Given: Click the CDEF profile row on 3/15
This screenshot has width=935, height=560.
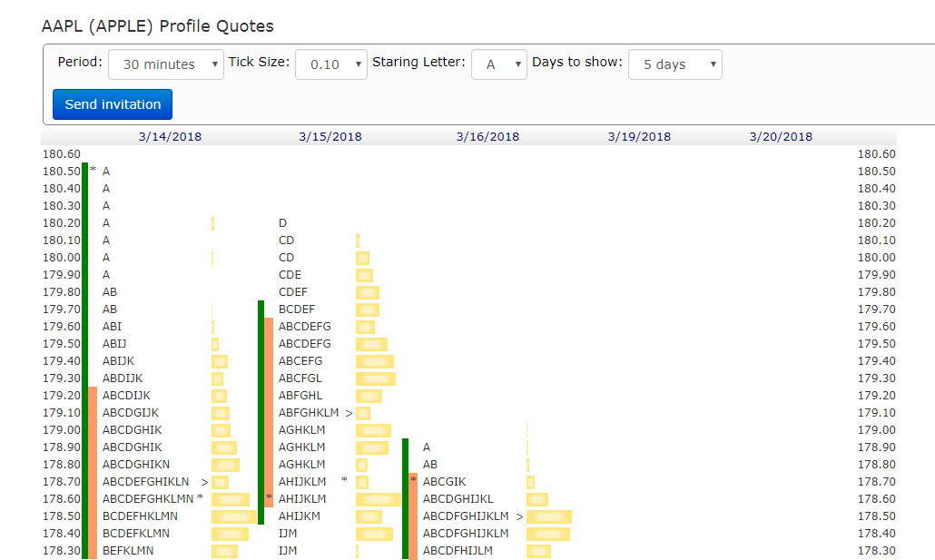Looking at the screenshot, I should tap(293, 292).
